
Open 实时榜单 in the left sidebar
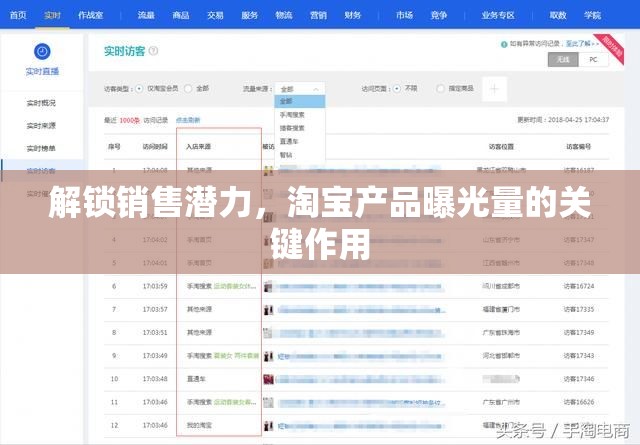point(41,149)
